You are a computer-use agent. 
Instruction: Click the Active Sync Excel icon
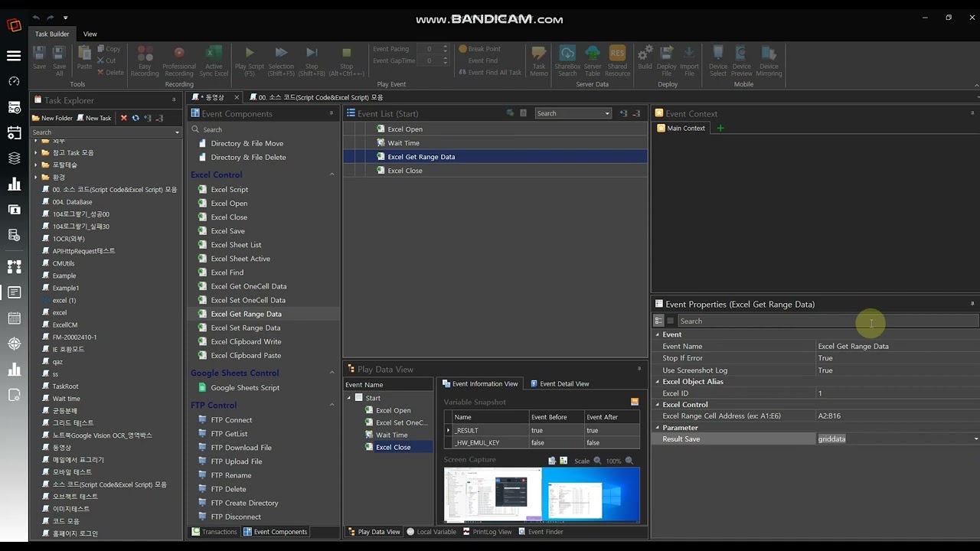[x=214, y=60]
